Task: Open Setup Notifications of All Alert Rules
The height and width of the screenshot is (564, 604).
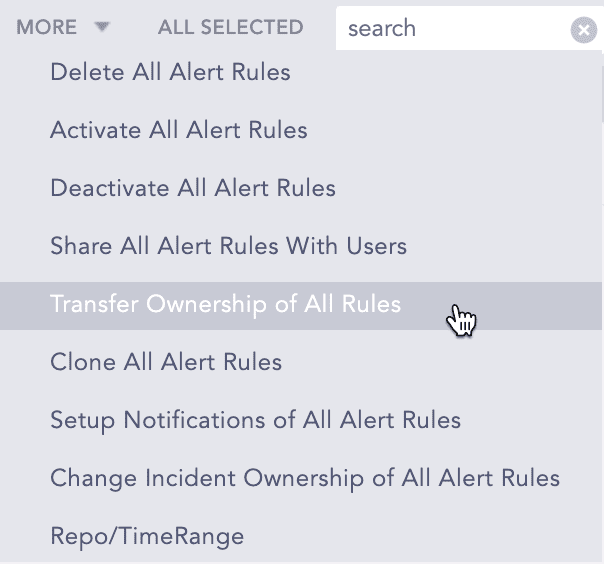Action: [256, 420]
